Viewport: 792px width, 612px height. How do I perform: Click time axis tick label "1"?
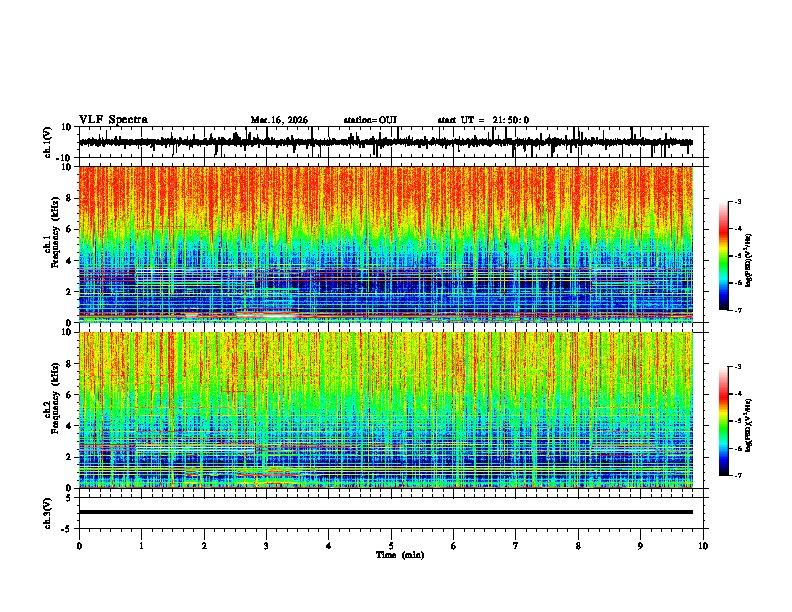click(x=141, y=546)
